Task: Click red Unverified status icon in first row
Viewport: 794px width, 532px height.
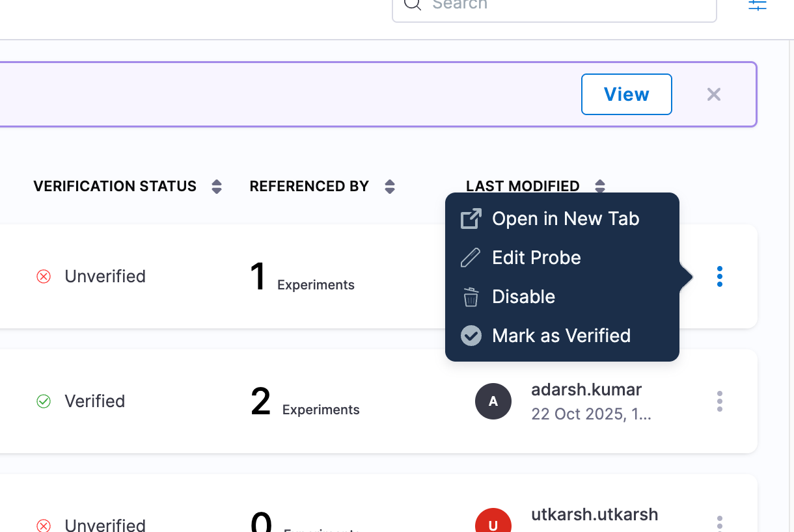Action: 44,277
